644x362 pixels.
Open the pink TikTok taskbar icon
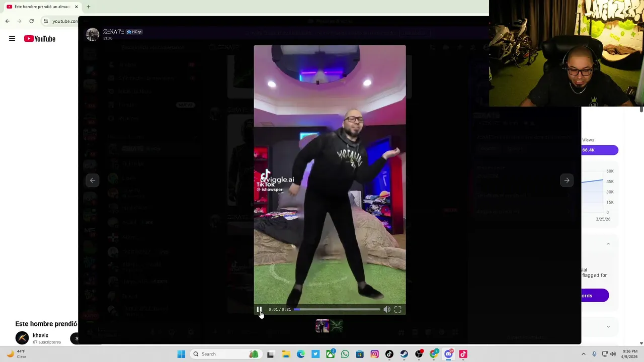click(x=463, y=354)
